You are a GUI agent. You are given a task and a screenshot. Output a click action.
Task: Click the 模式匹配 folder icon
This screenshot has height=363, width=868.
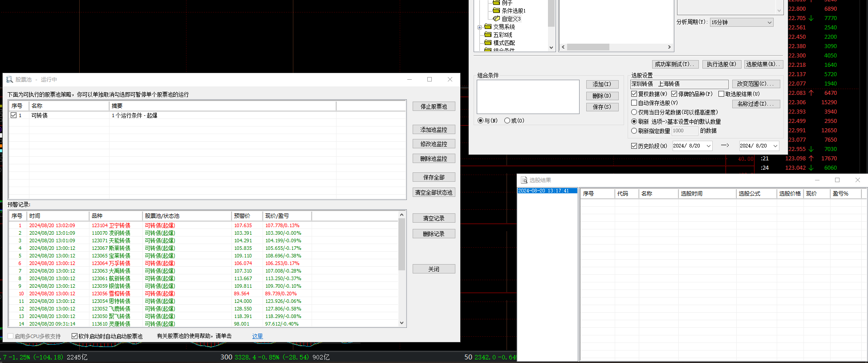[488, 43]
